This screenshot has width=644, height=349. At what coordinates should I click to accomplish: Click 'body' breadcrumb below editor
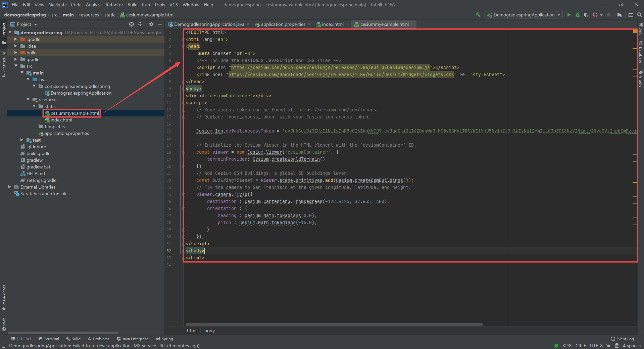click(209, 331)
